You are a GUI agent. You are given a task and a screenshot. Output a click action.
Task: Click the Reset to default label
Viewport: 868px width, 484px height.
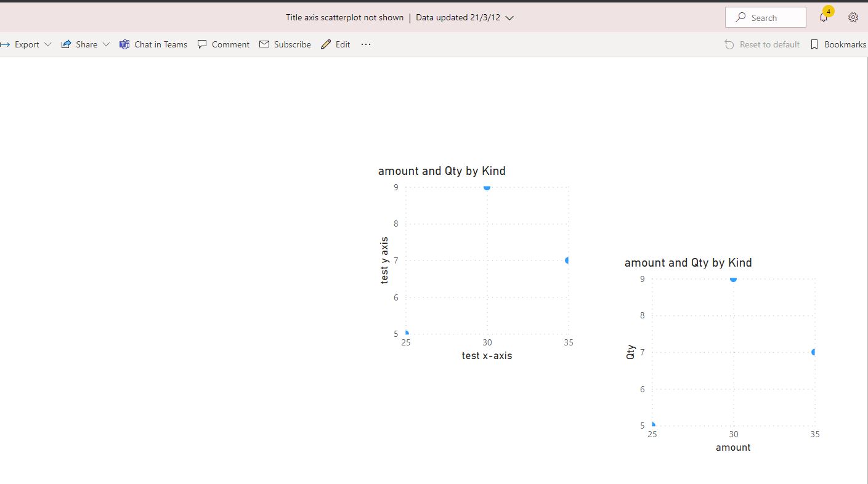tap(769, 44)
